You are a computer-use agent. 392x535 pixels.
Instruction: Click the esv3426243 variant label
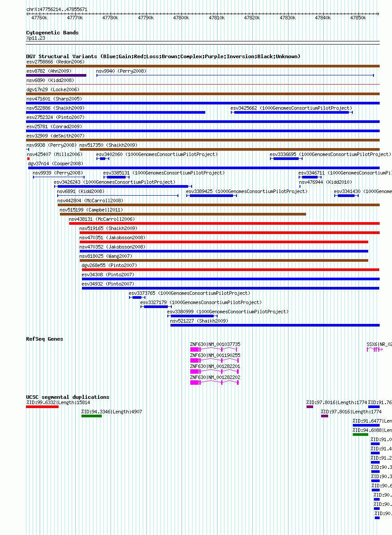[x=115, y=182]
